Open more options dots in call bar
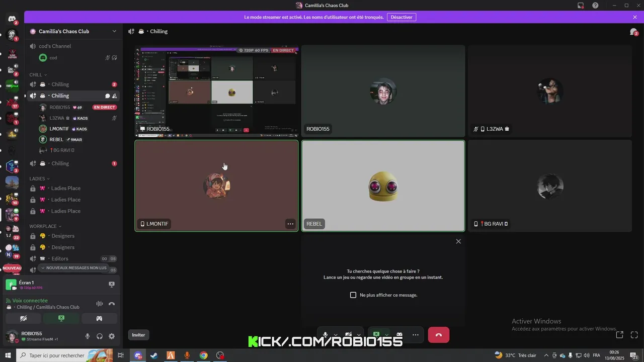This screenshot has width=644, height=362. (416, 335)
